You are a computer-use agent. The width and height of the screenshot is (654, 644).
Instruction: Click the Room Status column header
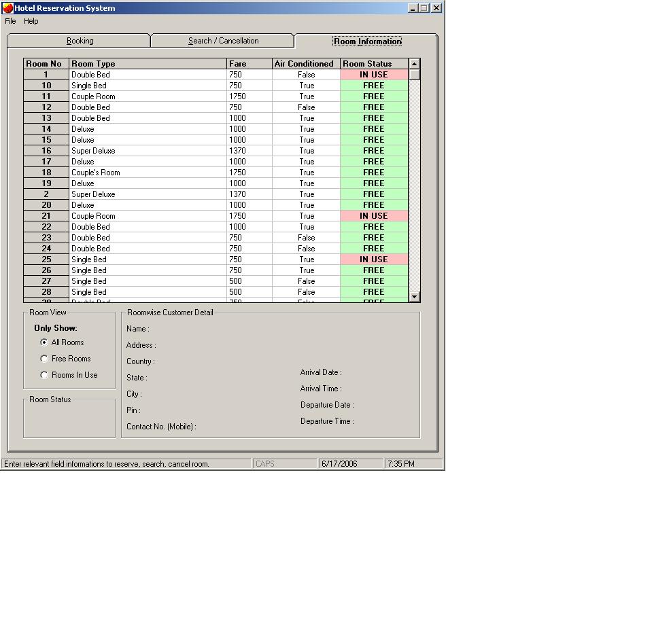coord(374,64)
